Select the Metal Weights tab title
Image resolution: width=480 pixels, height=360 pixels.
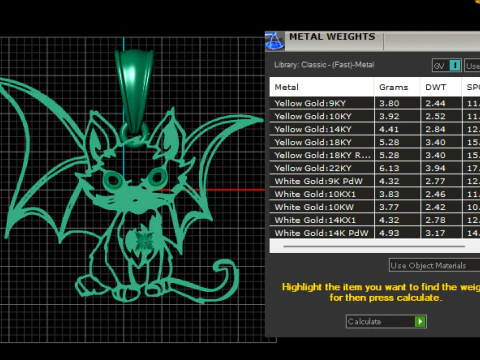pyautogui.click(x=332, y=37)
